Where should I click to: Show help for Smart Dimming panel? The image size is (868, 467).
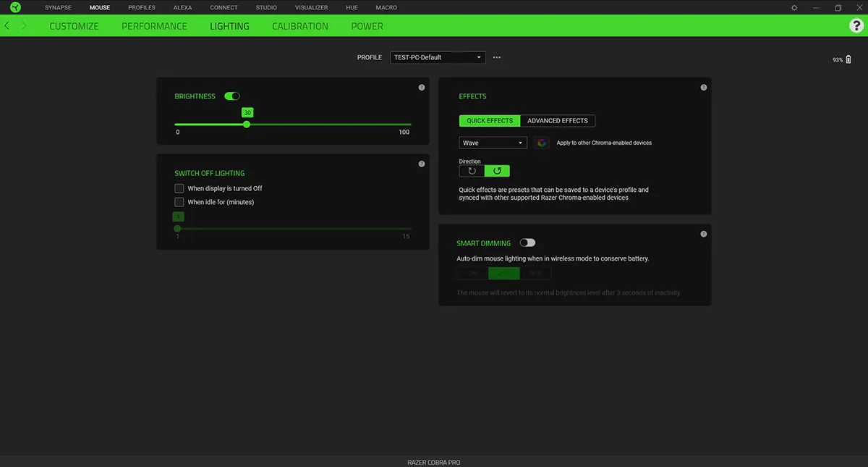pyautogui.click(x=704, y=234)
